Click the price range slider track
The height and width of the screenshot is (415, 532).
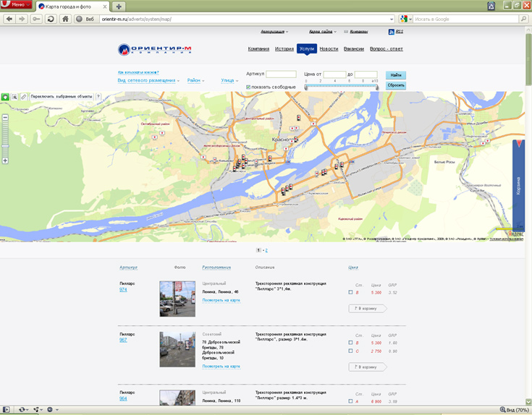click(340, 87)
